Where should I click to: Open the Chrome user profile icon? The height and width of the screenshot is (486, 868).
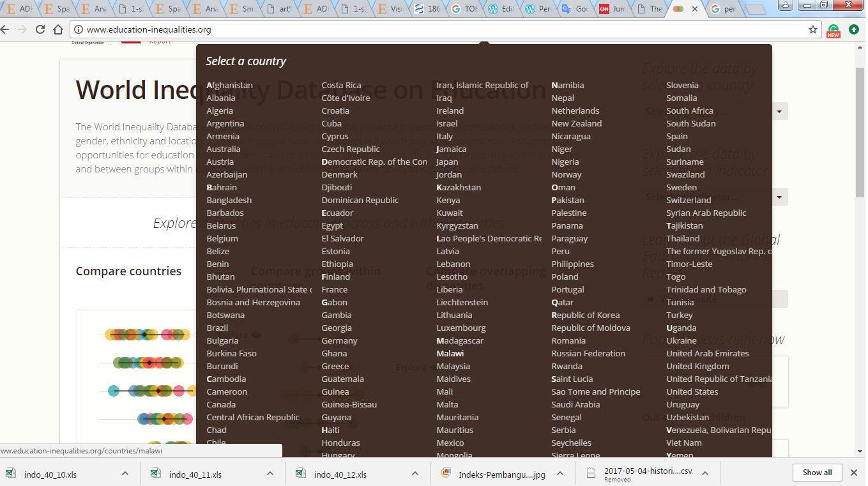point(786,6)
